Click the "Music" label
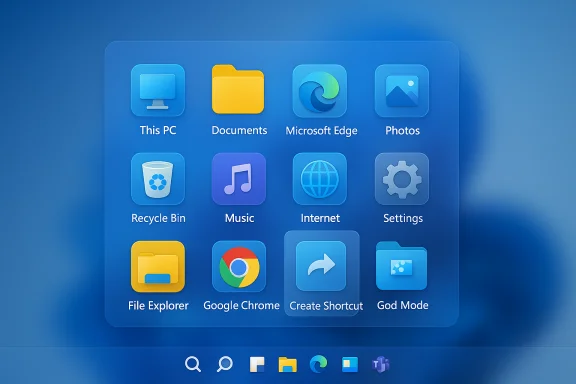576x384 pixels. pyautogui.click(x=240, y=218)
